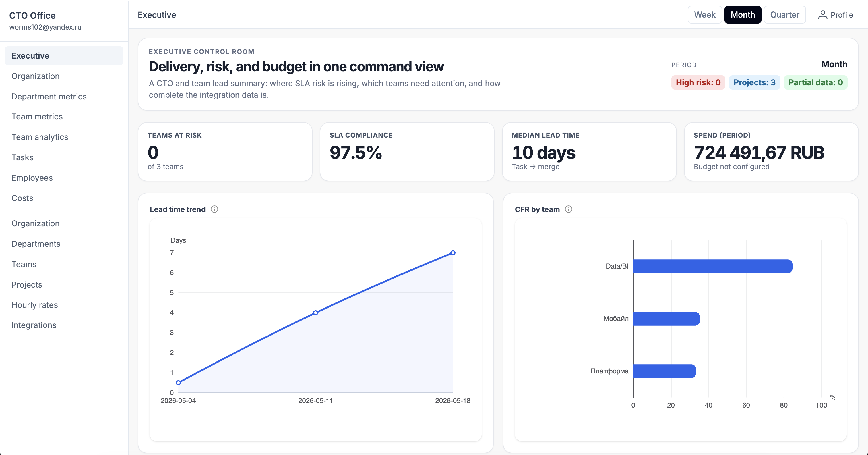This screenshot has height=455, width=868.
Task: Open the SLA compliance 97.5% card
Action: click(407, 152)
